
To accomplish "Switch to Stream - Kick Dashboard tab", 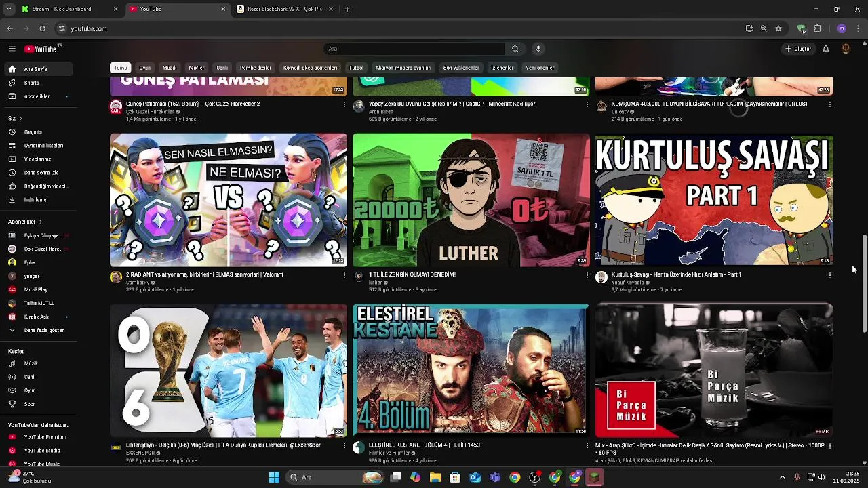I will (68, 9).
